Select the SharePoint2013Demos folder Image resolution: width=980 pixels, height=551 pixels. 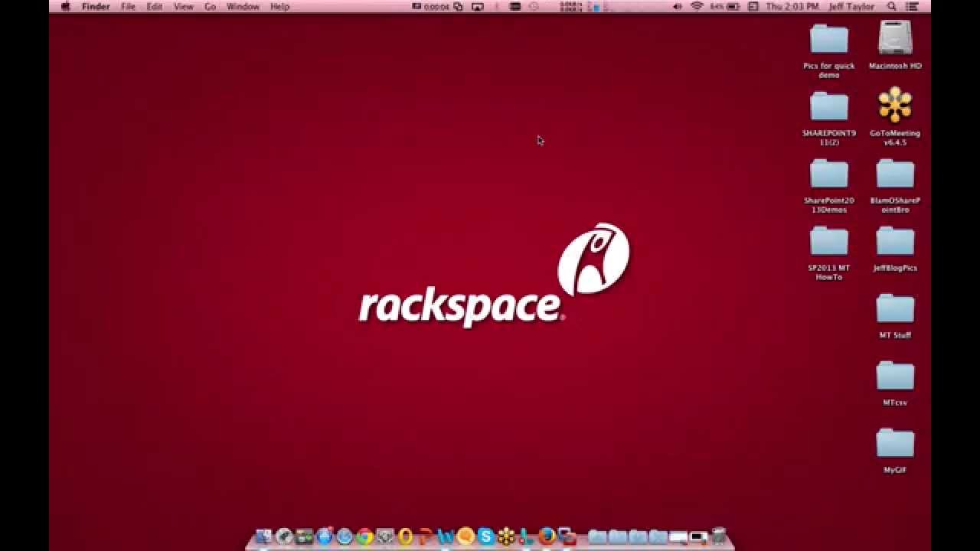[x=829, y=186]
